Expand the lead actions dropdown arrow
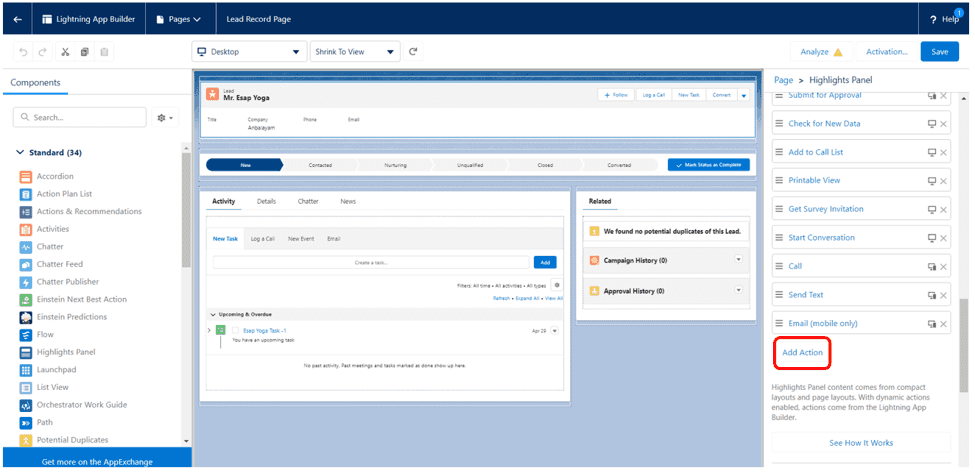 click(744, 95)
